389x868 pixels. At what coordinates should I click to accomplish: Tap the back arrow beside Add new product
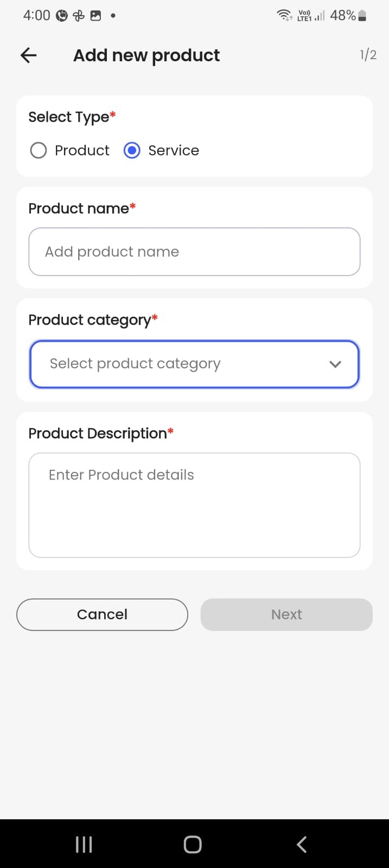(29, 55)
